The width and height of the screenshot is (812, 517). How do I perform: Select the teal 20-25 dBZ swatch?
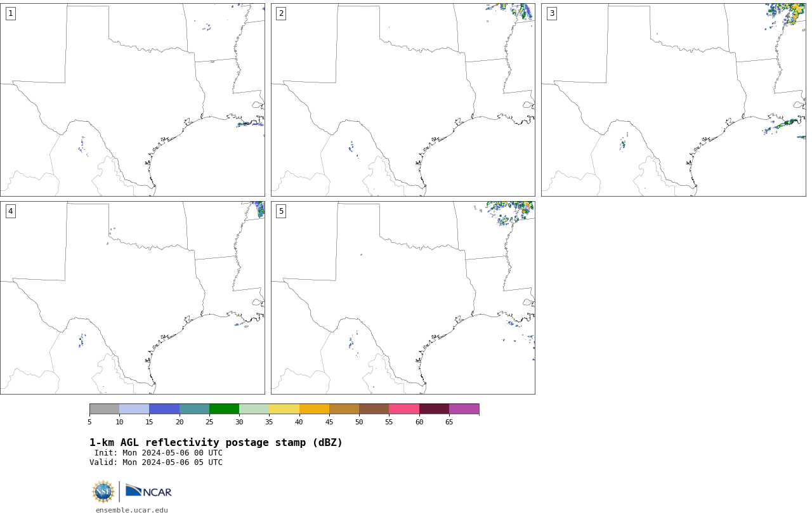click(x=194, y=409)
